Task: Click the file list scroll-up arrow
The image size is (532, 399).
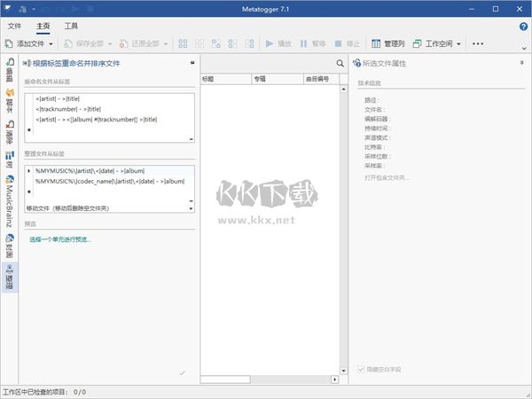Action: pyautogui.click(x=344, y=89)
